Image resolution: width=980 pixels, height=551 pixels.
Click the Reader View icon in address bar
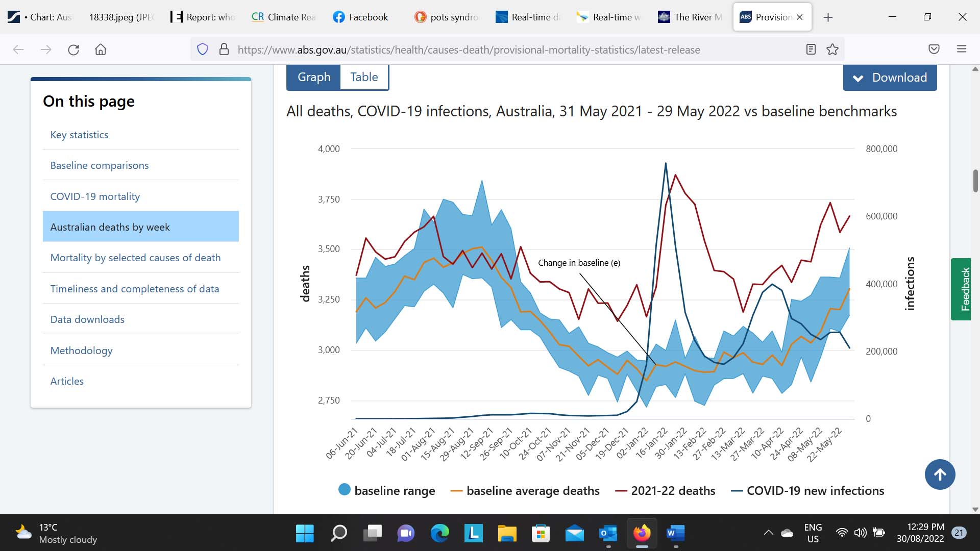click(x=811, y=49)
